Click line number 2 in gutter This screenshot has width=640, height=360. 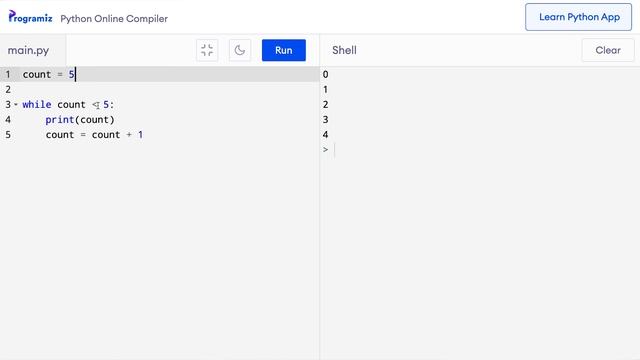[8, 89]
